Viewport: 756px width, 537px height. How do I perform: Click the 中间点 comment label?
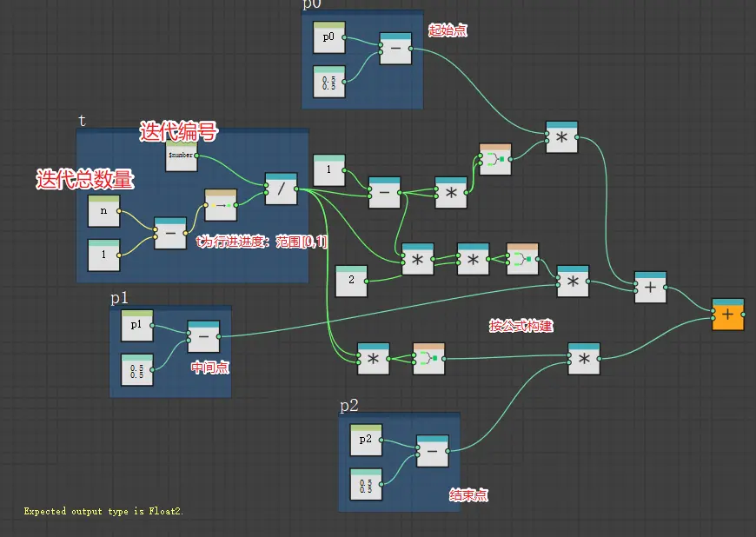pyautogui.click(x=210, y=368)
